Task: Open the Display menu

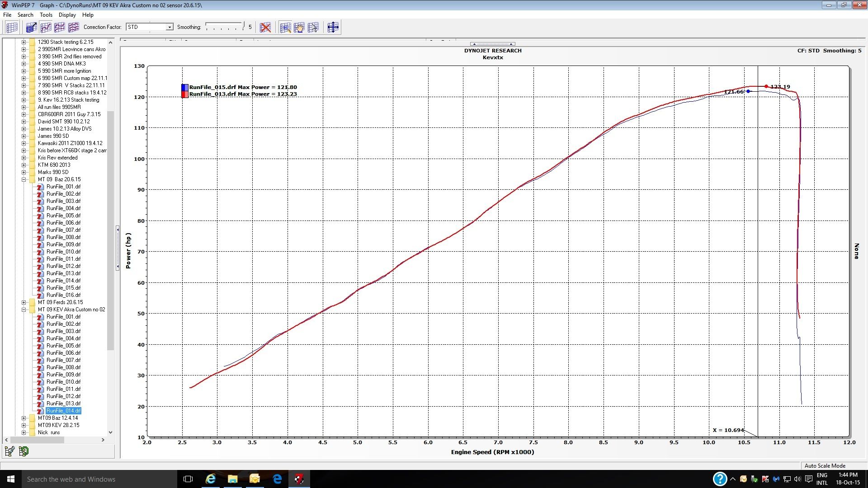Action: coord(67,15)
